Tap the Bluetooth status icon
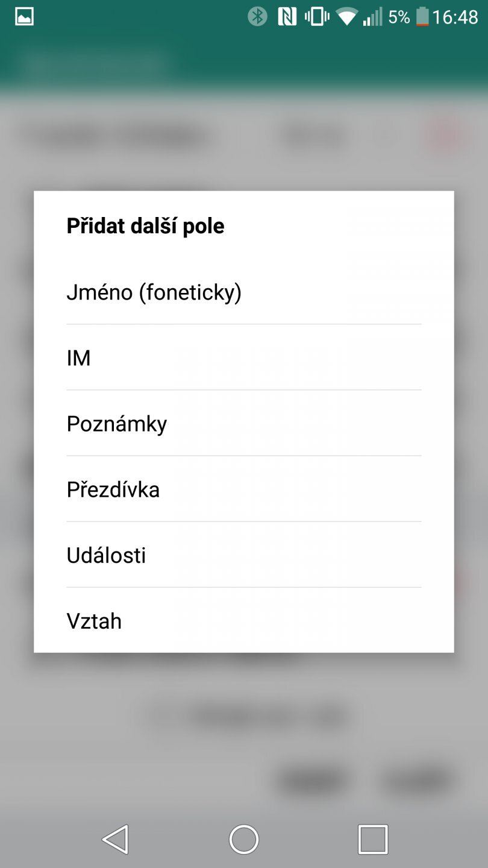Screen dimensions: 488x868 (x=258, y=16)
